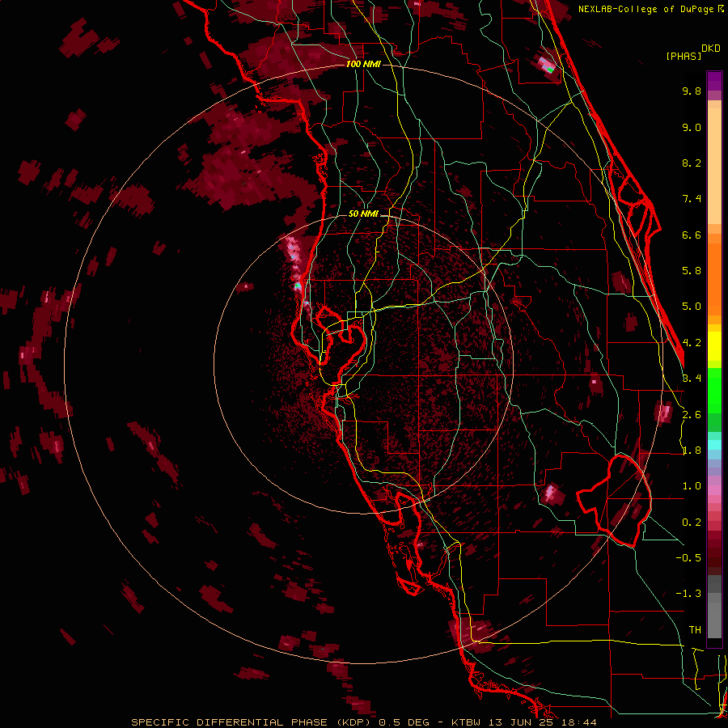The image size is (728, 728).
Task: Click the cyan segment of the colorbar
Action: [x=714, y=445]
